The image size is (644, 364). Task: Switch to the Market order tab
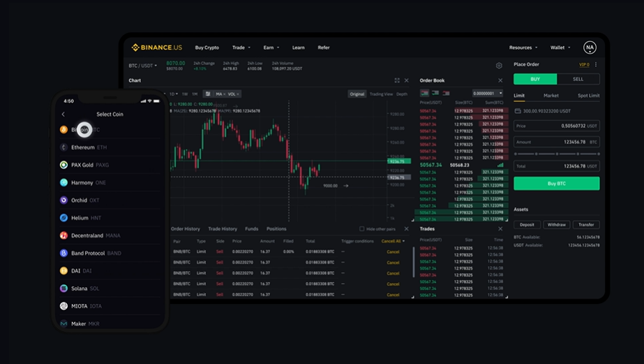coord(551,96)
